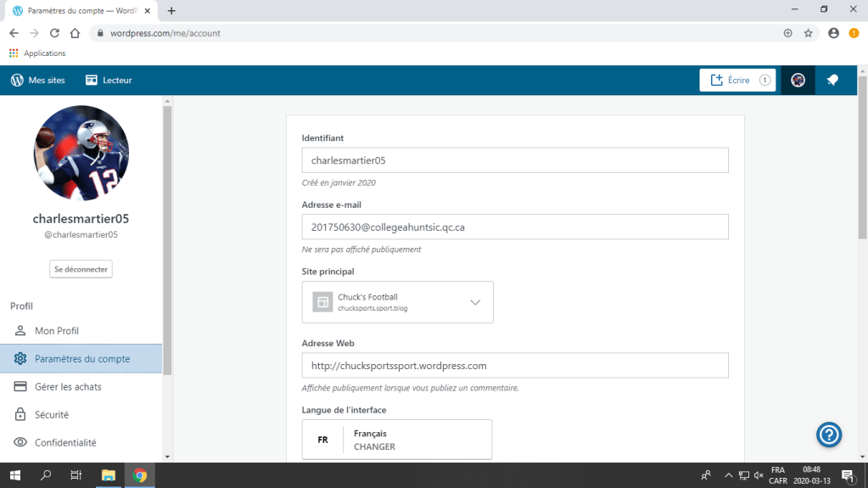Viewport: 868px width, 488px height.
Task: Open Confidentialité in the sidebar
Action: 64,442
